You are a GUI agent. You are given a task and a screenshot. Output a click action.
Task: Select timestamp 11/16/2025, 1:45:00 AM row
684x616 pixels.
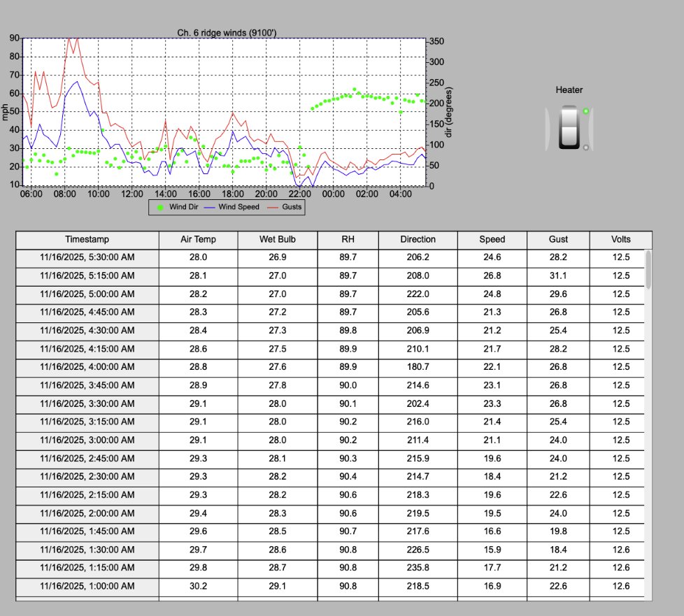[x=330, y=531]
